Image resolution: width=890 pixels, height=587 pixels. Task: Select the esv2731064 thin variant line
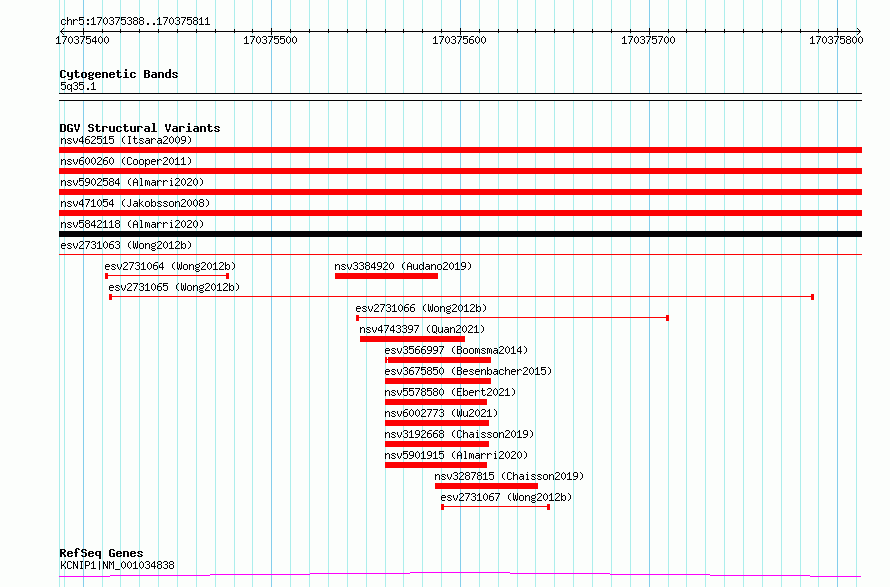tap(167, 276)
